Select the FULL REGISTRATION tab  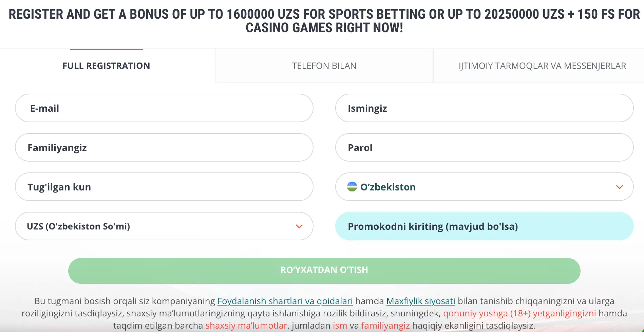(x=106, y=66)
